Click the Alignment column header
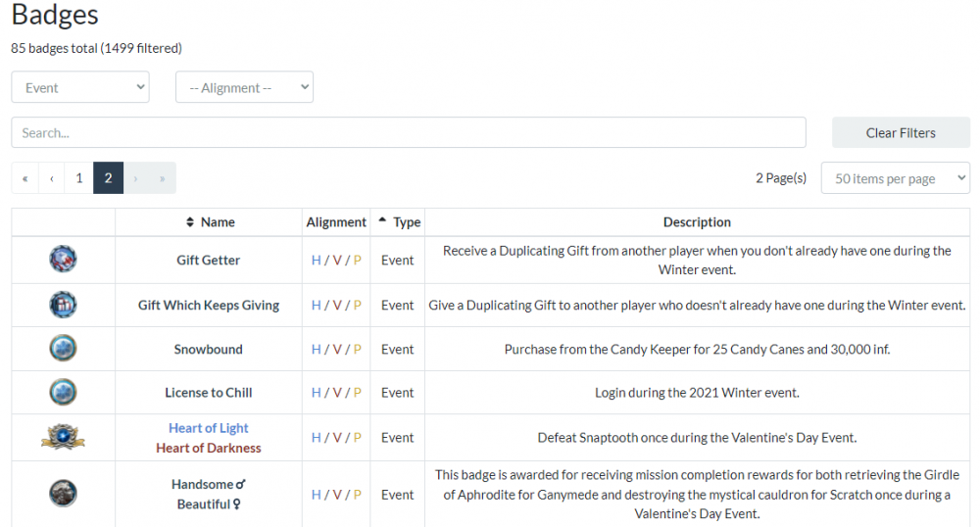 pyautogui.click(x=336, y=222)
